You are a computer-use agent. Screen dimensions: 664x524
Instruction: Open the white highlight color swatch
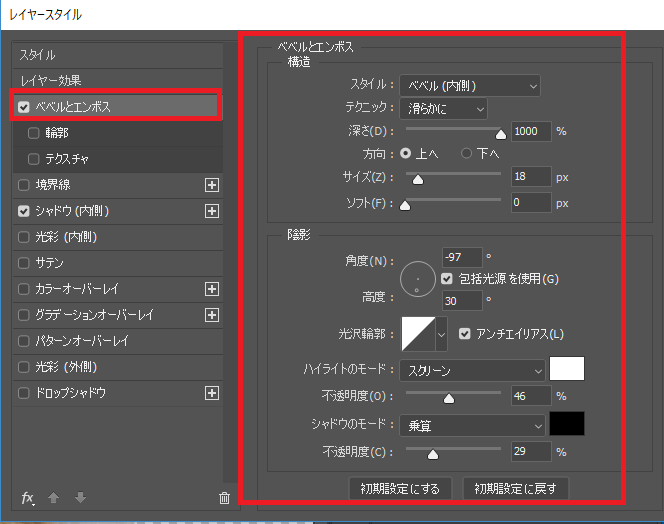coord(567,369)
